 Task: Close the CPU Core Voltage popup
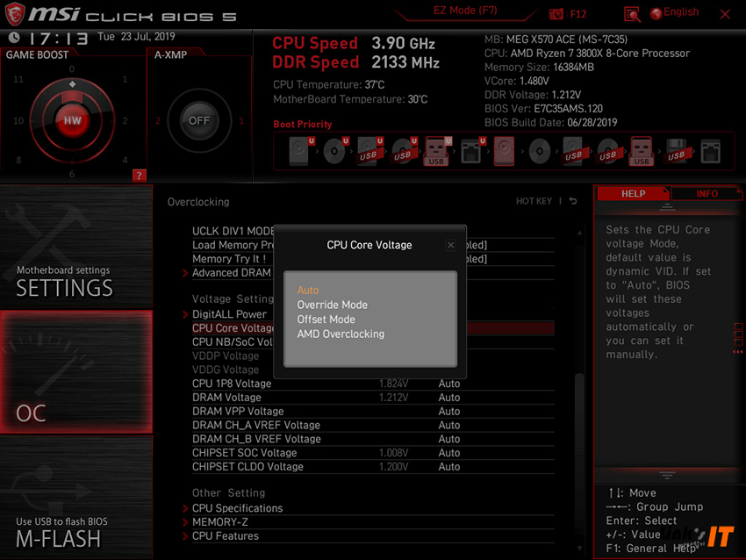(x=450, y=245)
